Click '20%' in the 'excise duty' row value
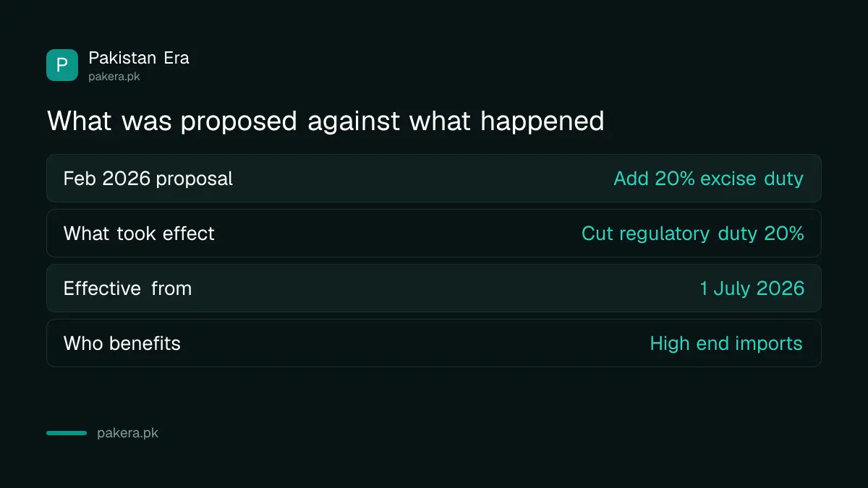 tap(676, 179)
